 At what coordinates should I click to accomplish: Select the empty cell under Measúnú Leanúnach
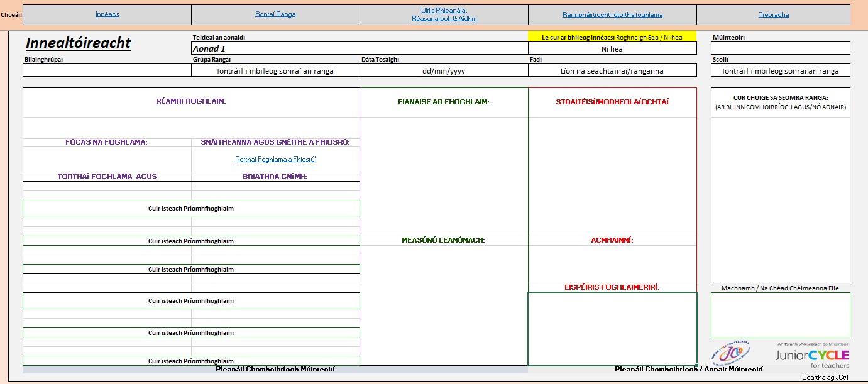pos(444,305)
